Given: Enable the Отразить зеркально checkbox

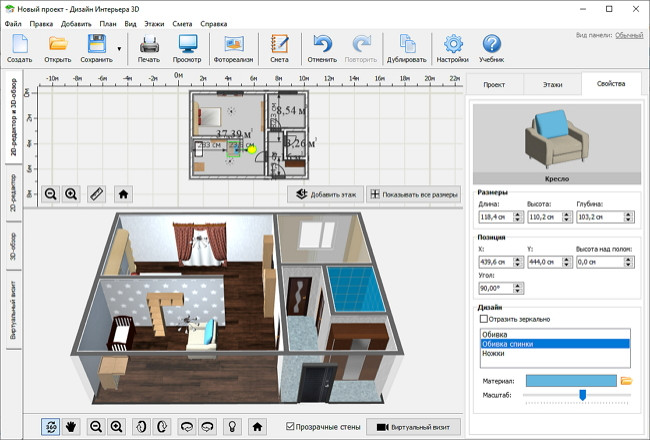Looking at the screenshot, I should tap(485, 318).
